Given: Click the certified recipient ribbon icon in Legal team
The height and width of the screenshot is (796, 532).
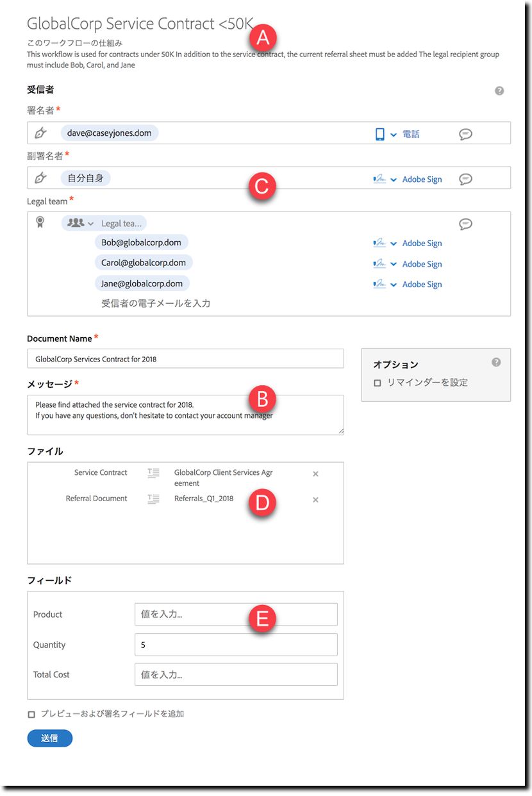Looking at the screenshot, I should [x=40, y=222].
